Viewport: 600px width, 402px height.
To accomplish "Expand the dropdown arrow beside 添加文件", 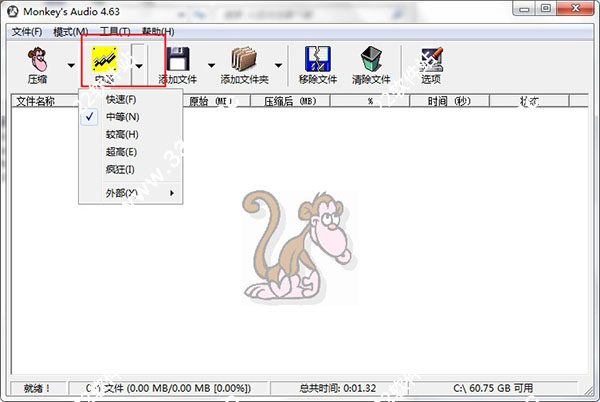I will pyautogui.click(x=211, y=65).
